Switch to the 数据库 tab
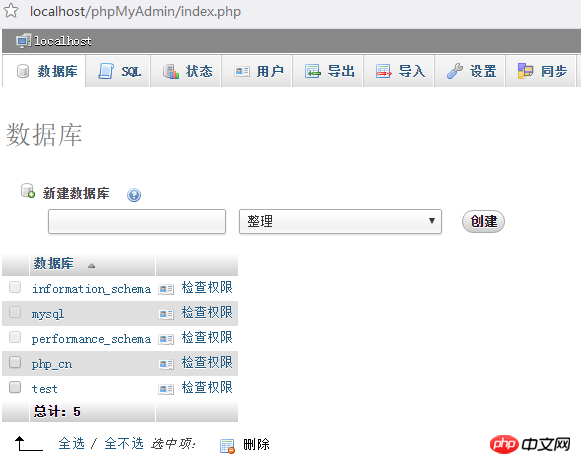 44,71
